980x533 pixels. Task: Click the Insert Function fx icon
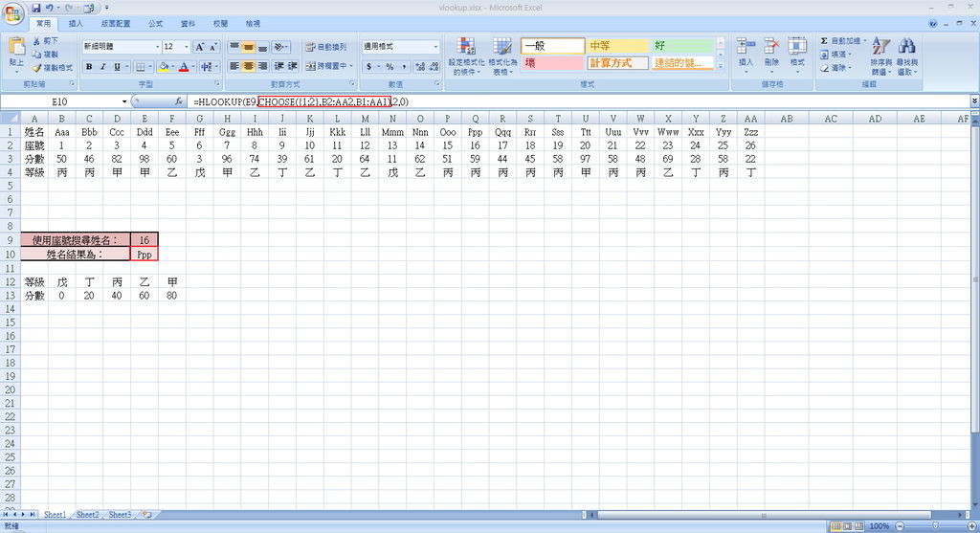point(178,100)
